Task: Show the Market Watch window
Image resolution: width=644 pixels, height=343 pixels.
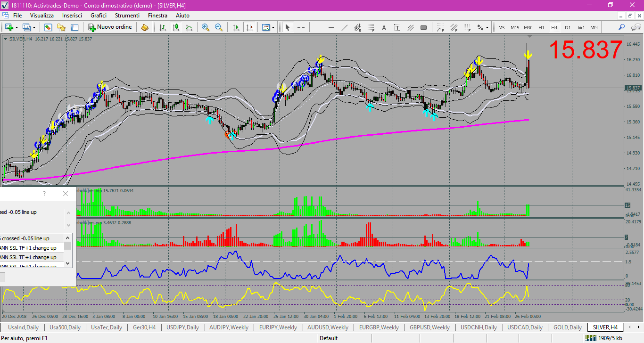Action: [48, 27]
